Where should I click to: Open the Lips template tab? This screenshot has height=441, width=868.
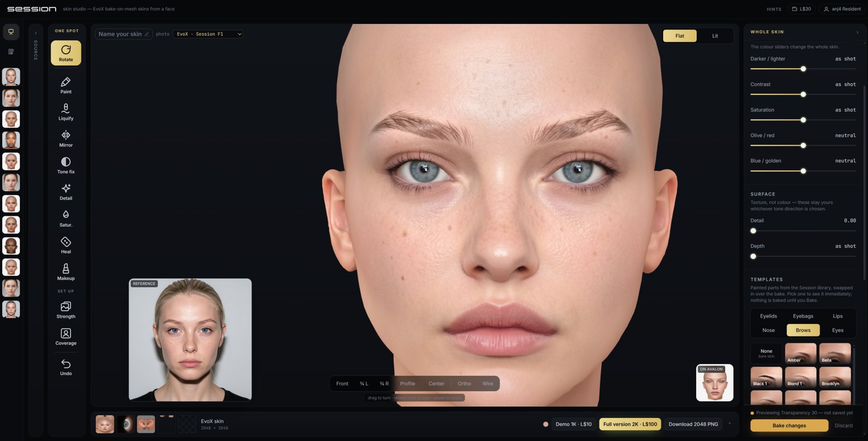[x=837, y=316]
